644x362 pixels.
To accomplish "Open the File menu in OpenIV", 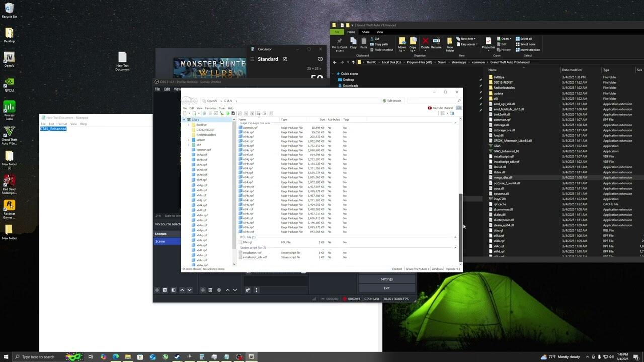I will tap(185, 108).
